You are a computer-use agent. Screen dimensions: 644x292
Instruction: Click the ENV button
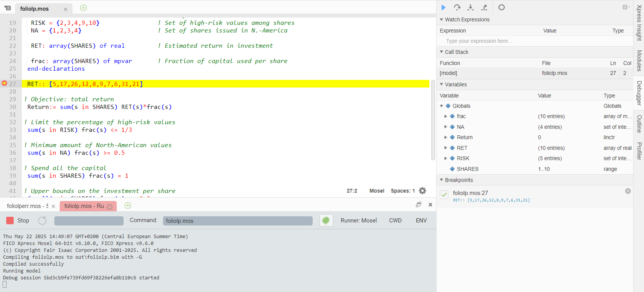coord(421,221)
